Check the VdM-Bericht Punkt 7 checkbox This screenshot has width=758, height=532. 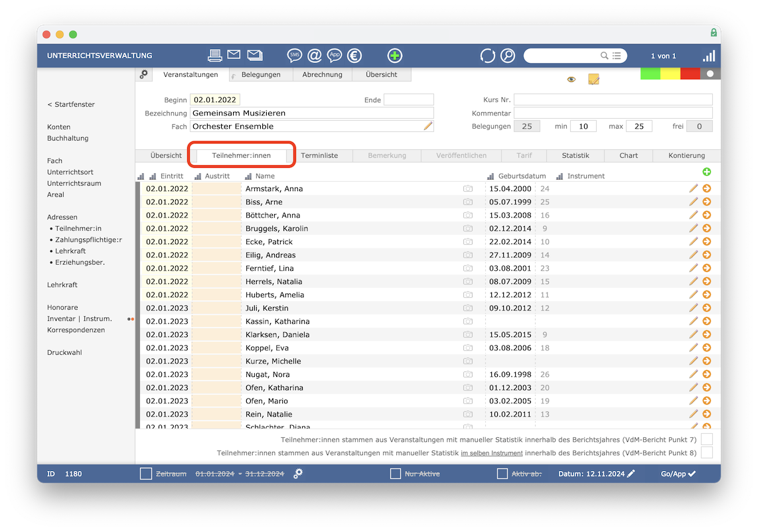[706, 439]
